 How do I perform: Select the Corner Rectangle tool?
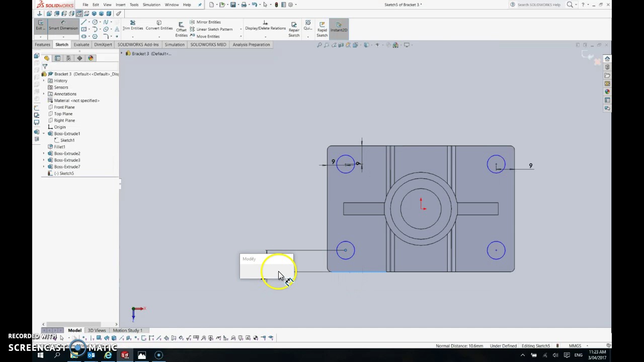coord(84,29)
